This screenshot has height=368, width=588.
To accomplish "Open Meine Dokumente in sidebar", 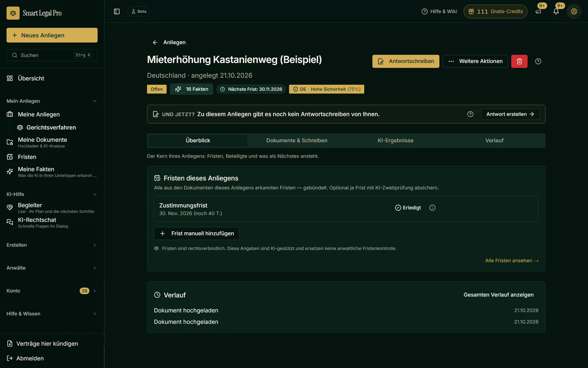I will [52, 142].
